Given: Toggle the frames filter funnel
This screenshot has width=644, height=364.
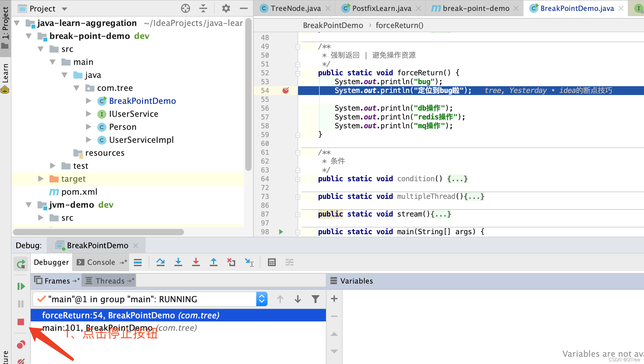Looking at the screenshot, I should (315, 299).
